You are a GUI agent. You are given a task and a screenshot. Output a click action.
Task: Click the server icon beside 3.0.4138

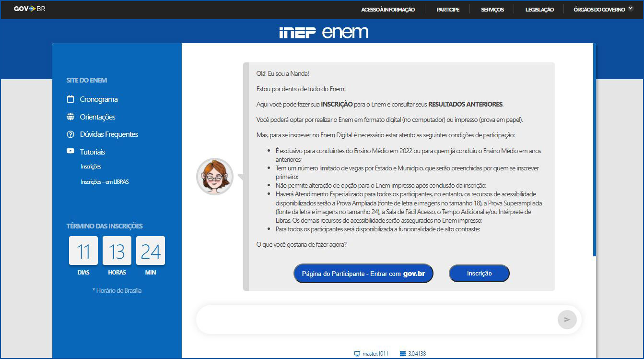click(403, 354)
